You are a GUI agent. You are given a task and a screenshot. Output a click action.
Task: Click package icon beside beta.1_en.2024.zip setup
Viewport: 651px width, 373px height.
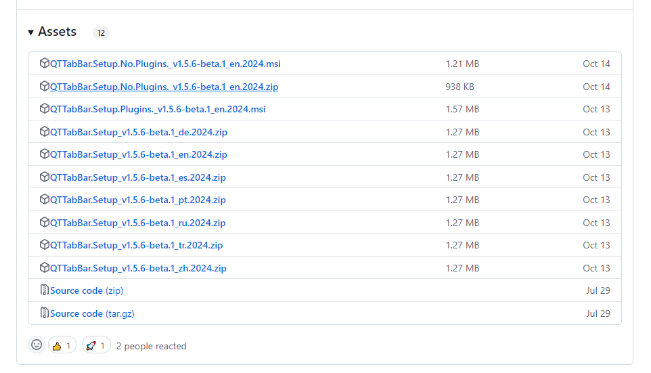44,154
